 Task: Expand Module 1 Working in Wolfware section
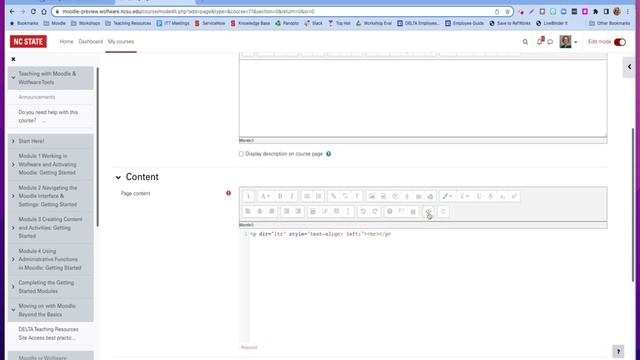click(x=13, y=164)
